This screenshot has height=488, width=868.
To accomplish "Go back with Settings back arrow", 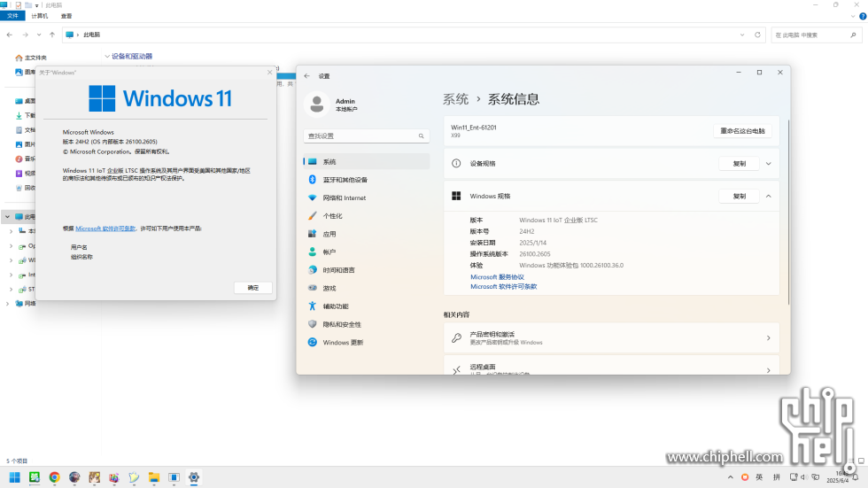I will pos(307,76).
